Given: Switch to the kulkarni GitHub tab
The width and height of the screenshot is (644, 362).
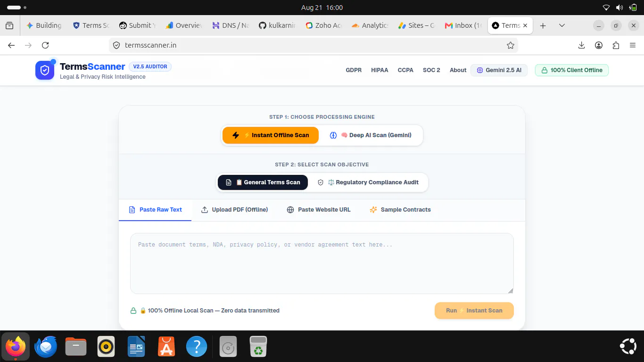Looking at the screenshot, I should point(277,25).
